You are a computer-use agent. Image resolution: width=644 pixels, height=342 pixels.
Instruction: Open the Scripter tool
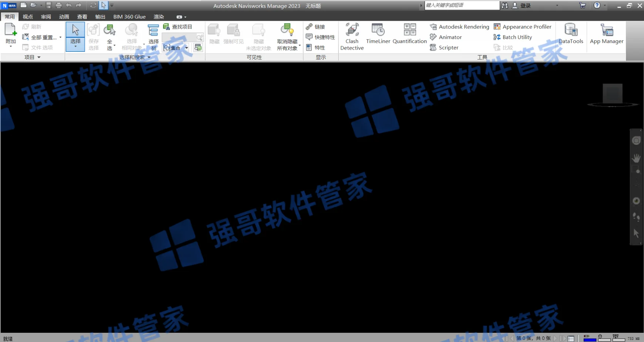click(444, 47)
